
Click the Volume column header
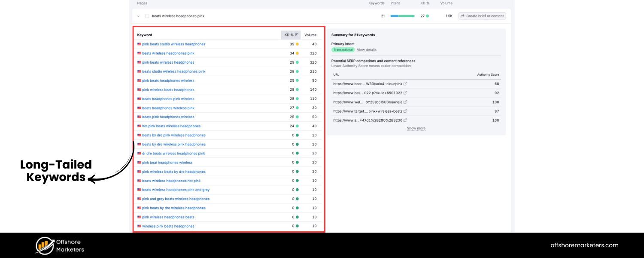tap(310, 35)
